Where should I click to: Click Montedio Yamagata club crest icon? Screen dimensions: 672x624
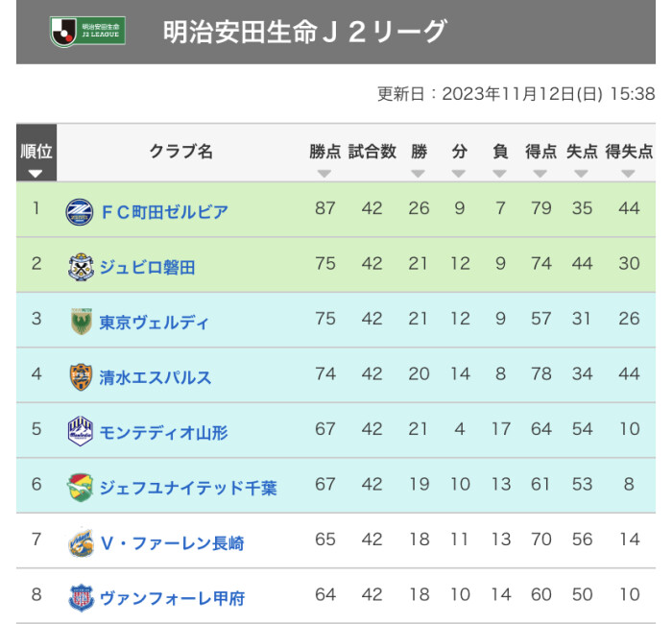coord(80,432)
